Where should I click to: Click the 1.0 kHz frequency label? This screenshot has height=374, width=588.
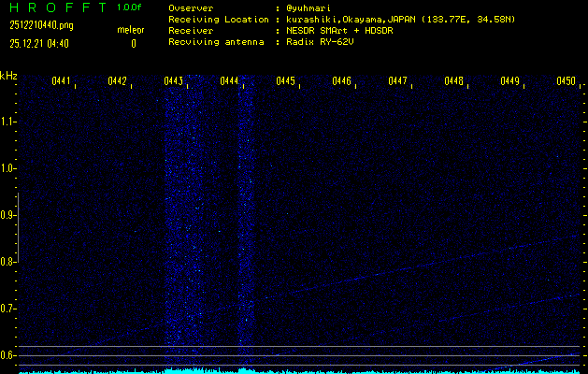coord(8,168)
